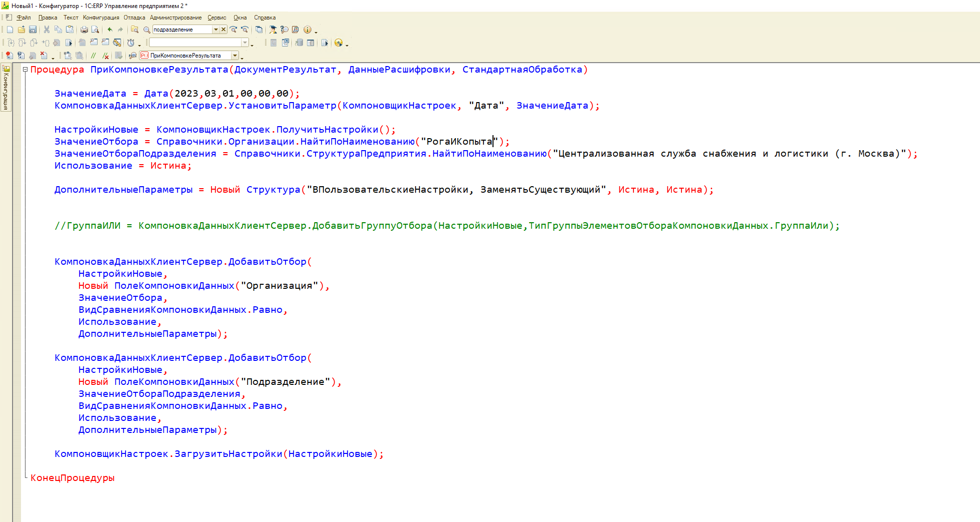980x522 pixels.
Task: Click the Undo green arrow icon
Action: coord(110,30)
